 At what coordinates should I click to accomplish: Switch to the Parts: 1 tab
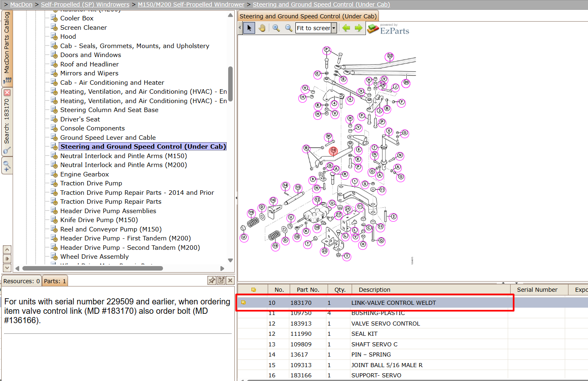(x=55, y=281)
